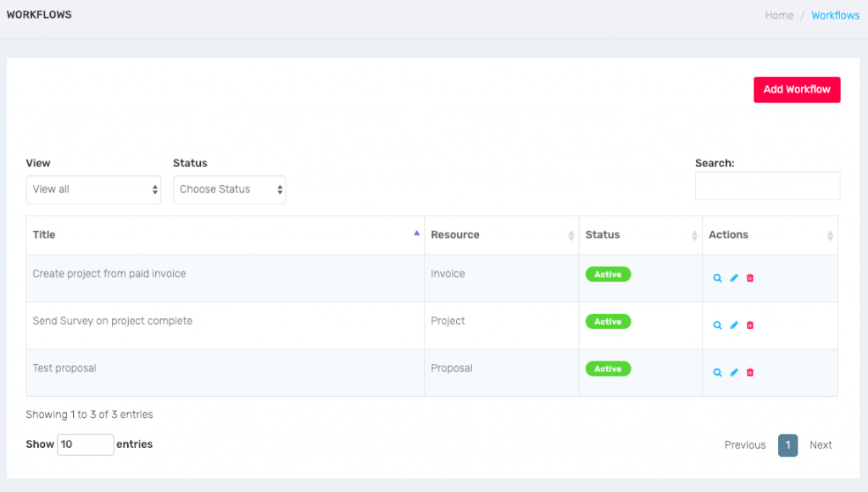View the Test proposal workflow details

coord(717,372)
